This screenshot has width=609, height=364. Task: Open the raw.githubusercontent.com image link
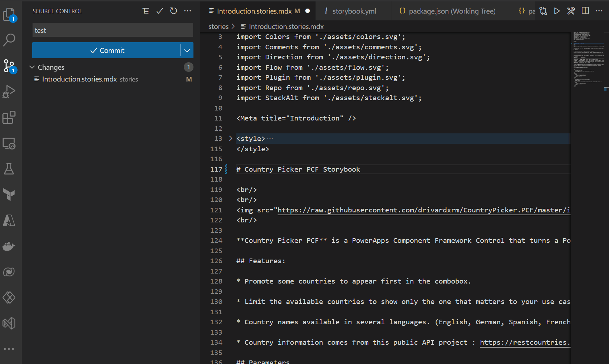pos(422,210)
